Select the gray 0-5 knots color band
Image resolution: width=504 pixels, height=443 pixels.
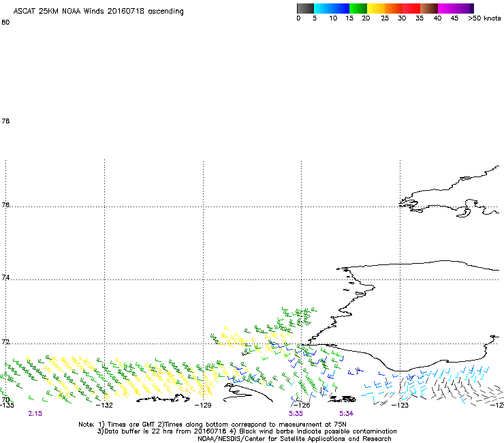[305, 8]
